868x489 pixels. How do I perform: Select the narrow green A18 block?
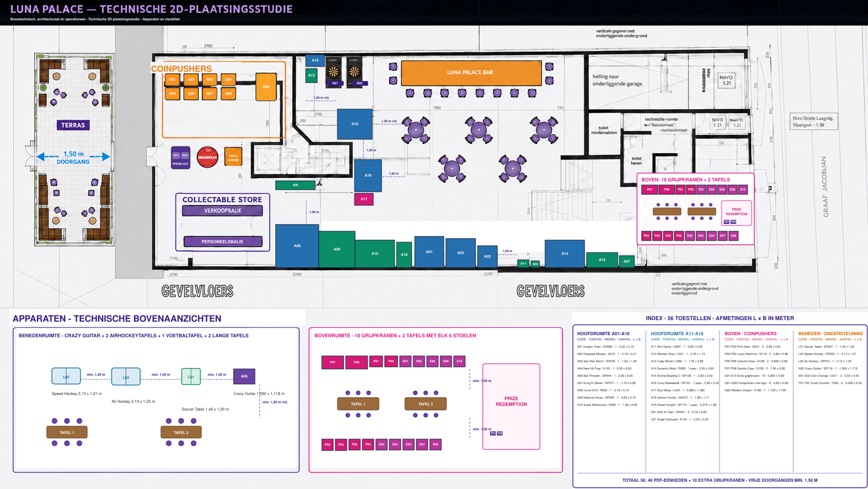tap(404, 255)
